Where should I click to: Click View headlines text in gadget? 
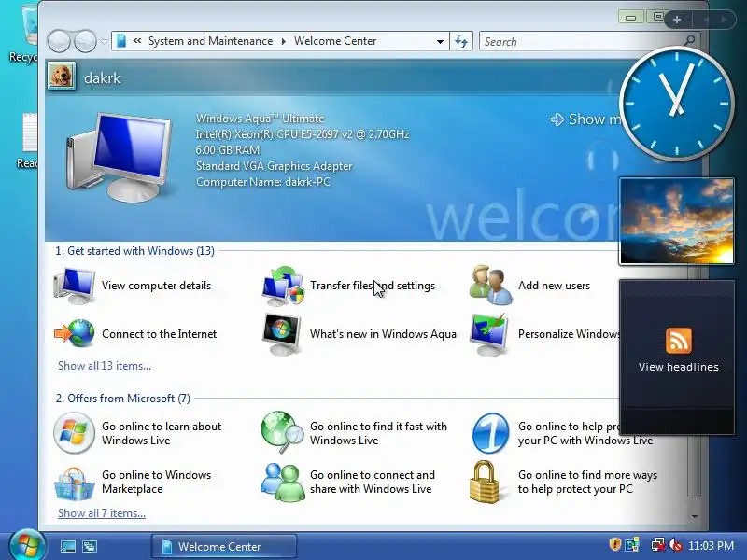(679, 367)
